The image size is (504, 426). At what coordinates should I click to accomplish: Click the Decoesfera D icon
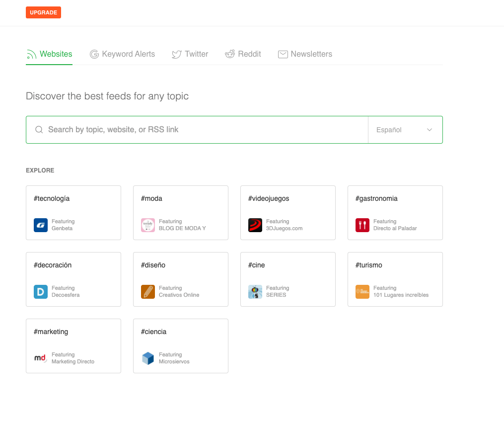41,291
